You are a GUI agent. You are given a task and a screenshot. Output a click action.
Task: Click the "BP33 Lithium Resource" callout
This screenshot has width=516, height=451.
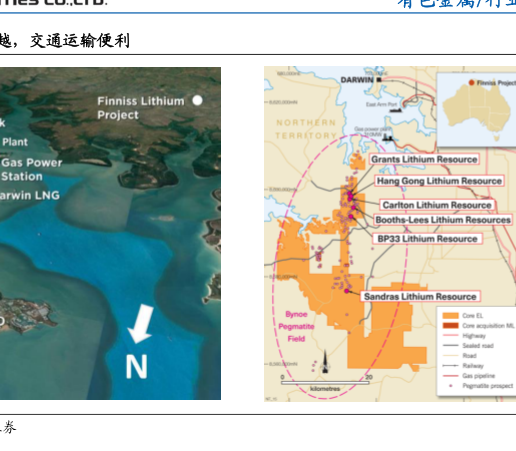click(x=427, y=239)
